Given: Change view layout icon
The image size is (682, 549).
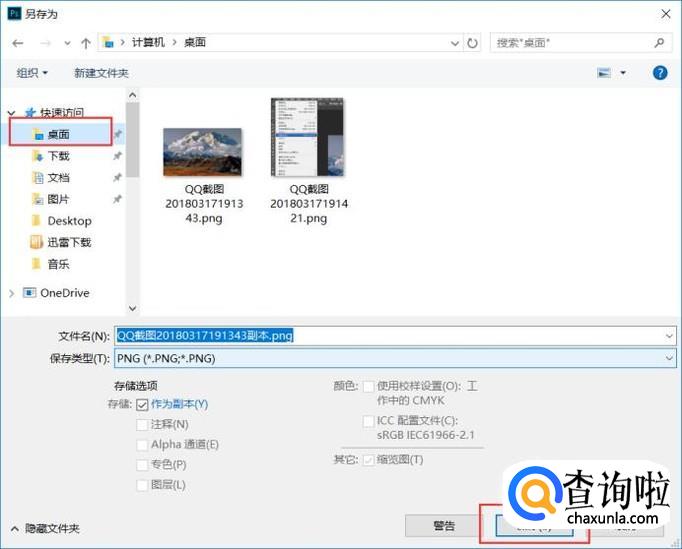Looking at the screenshot, I should click(604, 73).
